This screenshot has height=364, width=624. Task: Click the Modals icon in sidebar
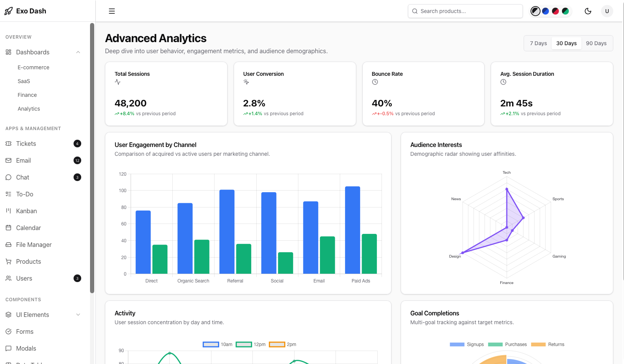click(x=8, y=348)
